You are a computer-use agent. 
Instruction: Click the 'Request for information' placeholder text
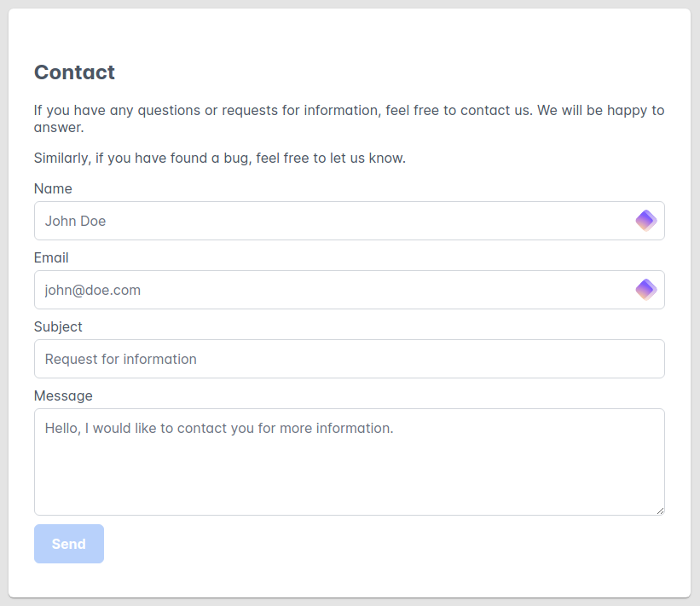pyautogui.click(x=120, y=359)
